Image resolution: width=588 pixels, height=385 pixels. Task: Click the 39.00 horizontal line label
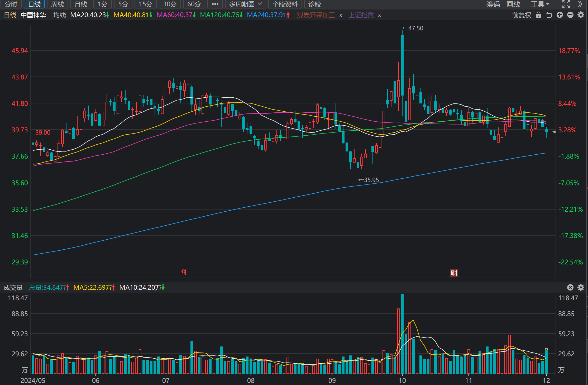pyautogui.click(x=43, y=132)
